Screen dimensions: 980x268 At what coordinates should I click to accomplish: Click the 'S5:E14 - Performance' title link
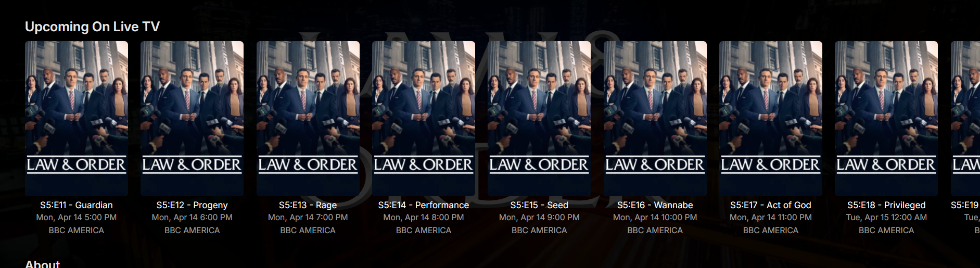[x=424, y=205]
